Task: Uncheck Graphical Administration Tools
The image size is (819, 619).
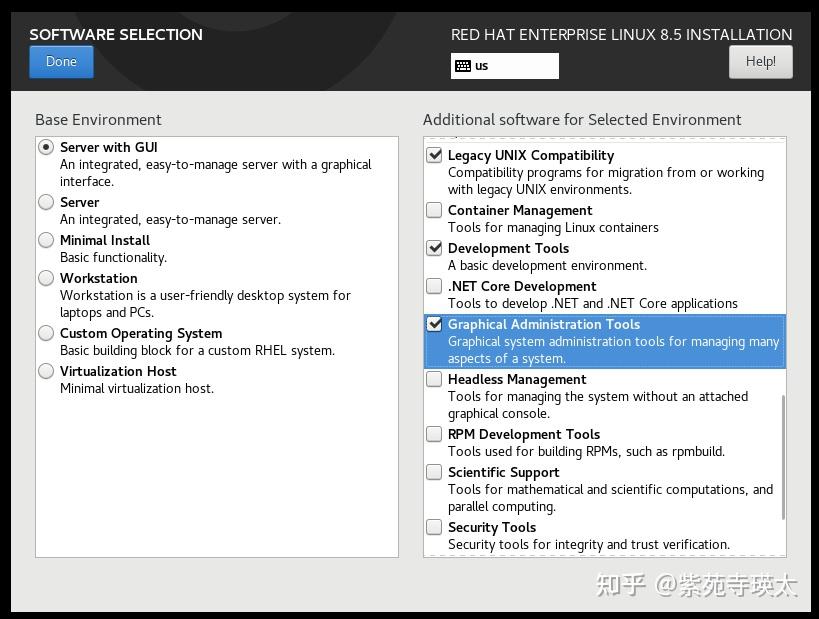Action: coord(434,324)
